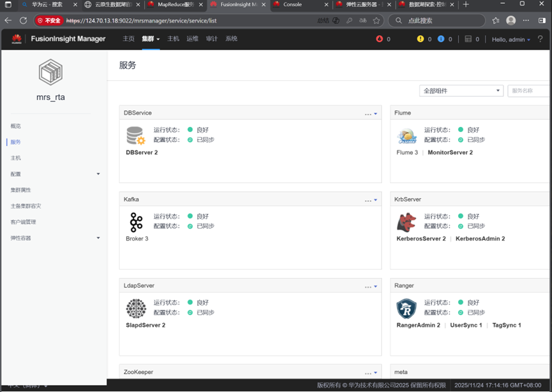Select 集群属性 in the sidebar
552x392 pixels.
click(21, 190)
